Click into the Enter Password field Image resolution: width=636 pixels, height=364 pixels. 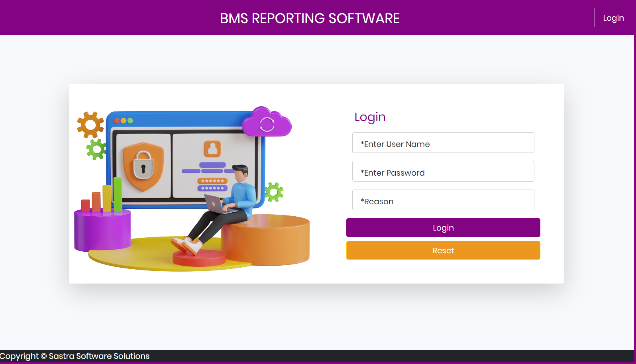pyautogui.click(x=443, y=172)
